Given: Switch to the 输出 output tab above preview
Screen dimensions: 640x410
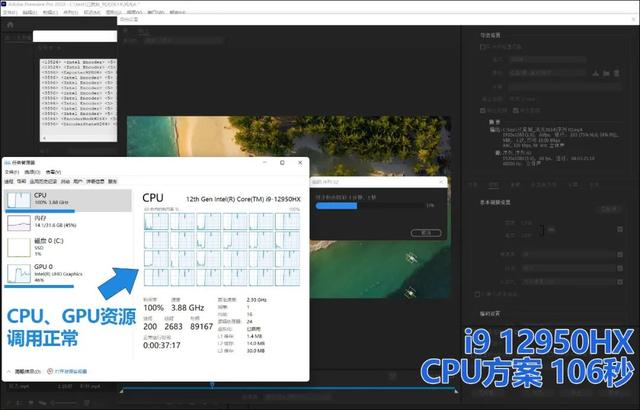Looking at the screenshot, I should (x=143, y=31).
